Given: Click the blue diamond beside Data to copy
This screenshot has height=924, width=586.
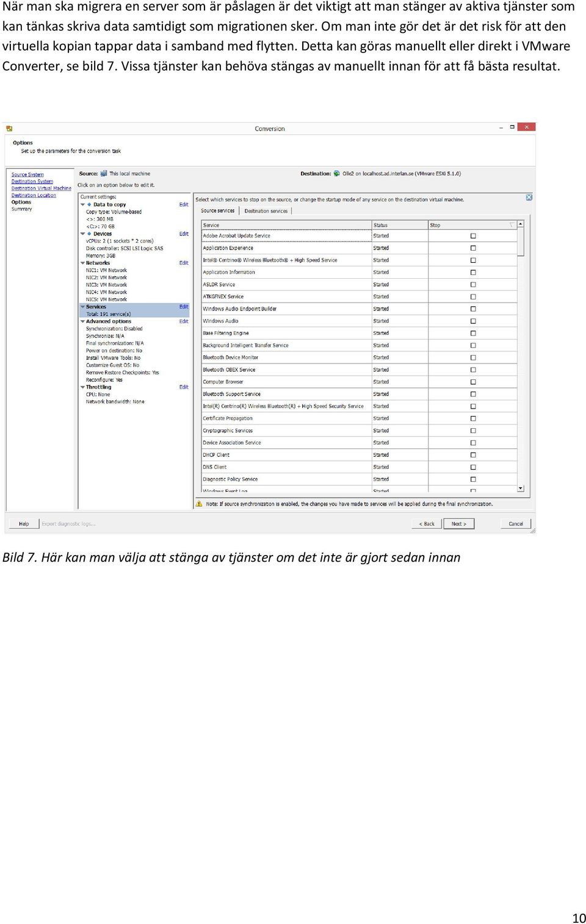Looking at the screenshot, I should pos(89,204).
